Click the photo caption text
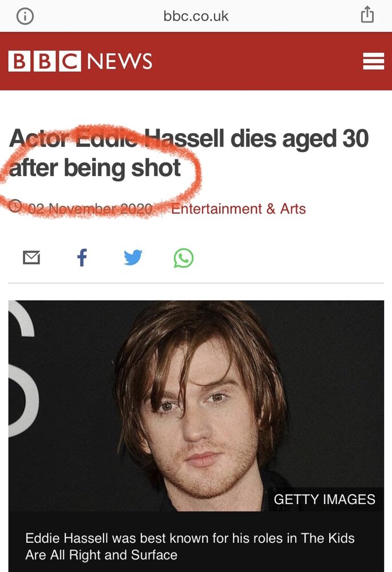Viewport: 392px width, 572px height. coord(190,546)
